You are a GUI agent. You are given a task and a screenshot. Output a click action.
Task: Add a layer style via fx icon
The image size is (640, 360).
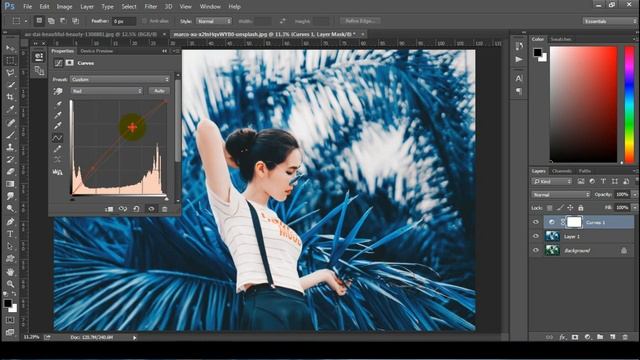point(562,337)
